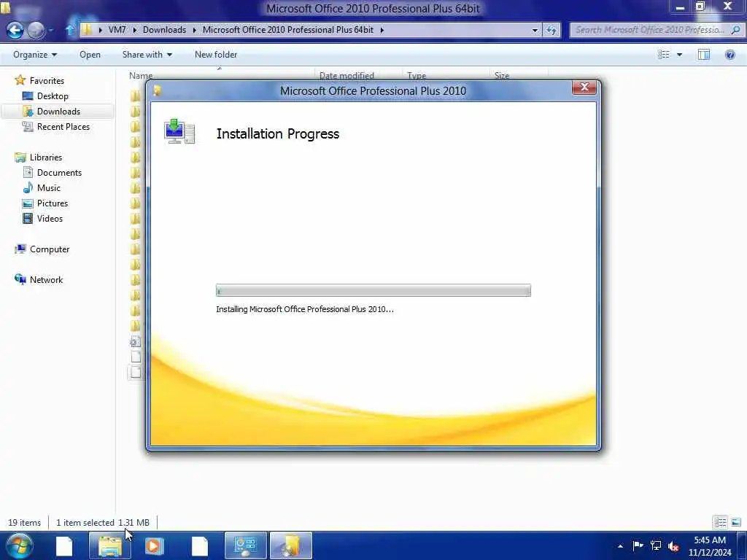Click the Control Panel taskbar icon
The height and width of the screenshot is (560, 747).
tap(245, 546)
